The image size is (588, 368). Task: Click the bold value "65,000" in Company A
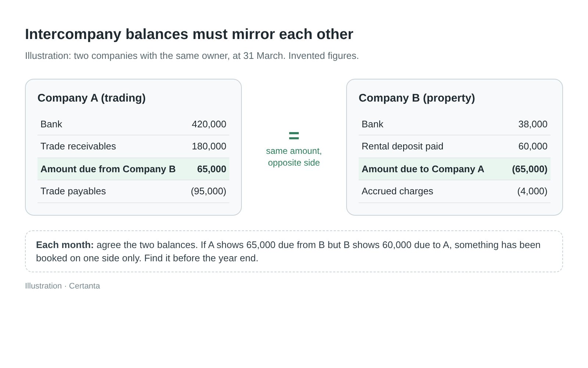pyautogui.click(x=212, y=169)
